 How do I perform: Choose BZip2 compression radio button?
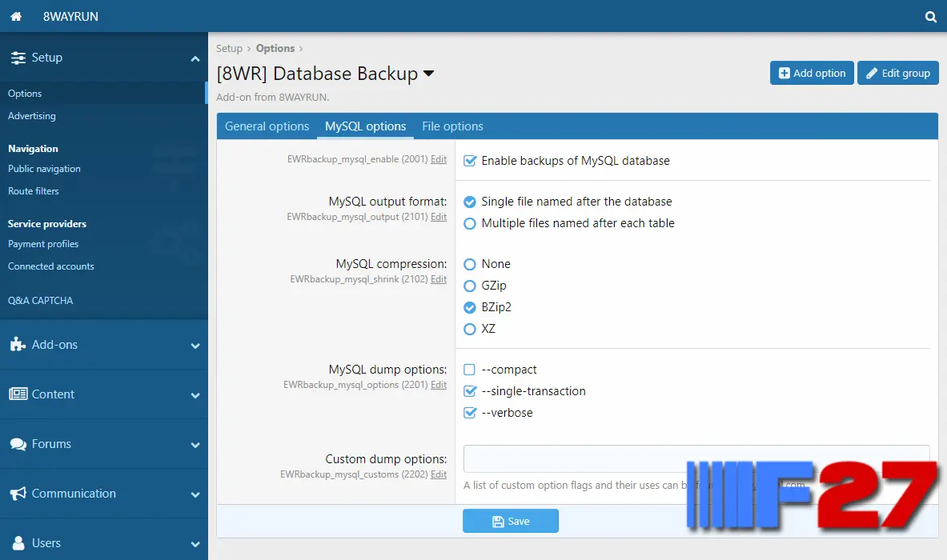point(469,308)
